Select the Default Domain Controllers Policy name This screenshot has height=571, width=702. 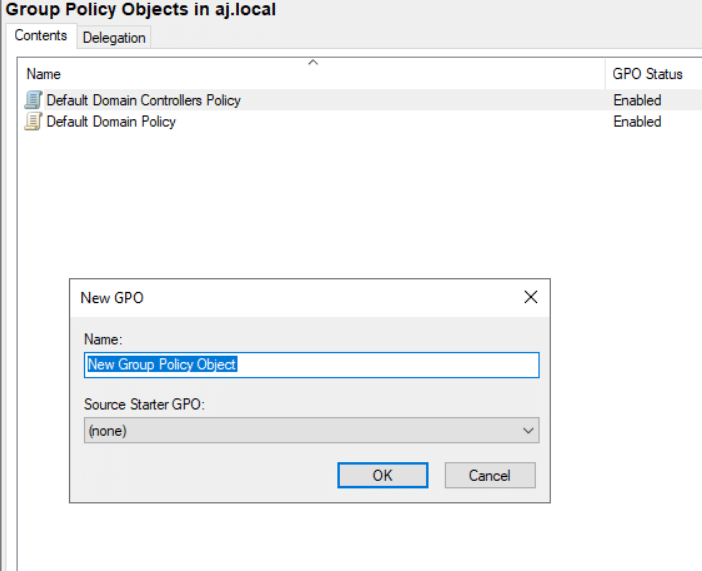pyautogui.click(x=143, y=100)
